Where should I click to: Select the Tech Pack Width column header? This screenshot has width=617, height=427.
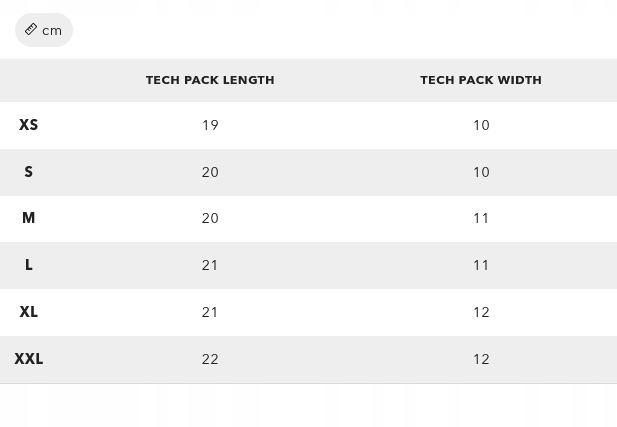click(x=481, y=80)
